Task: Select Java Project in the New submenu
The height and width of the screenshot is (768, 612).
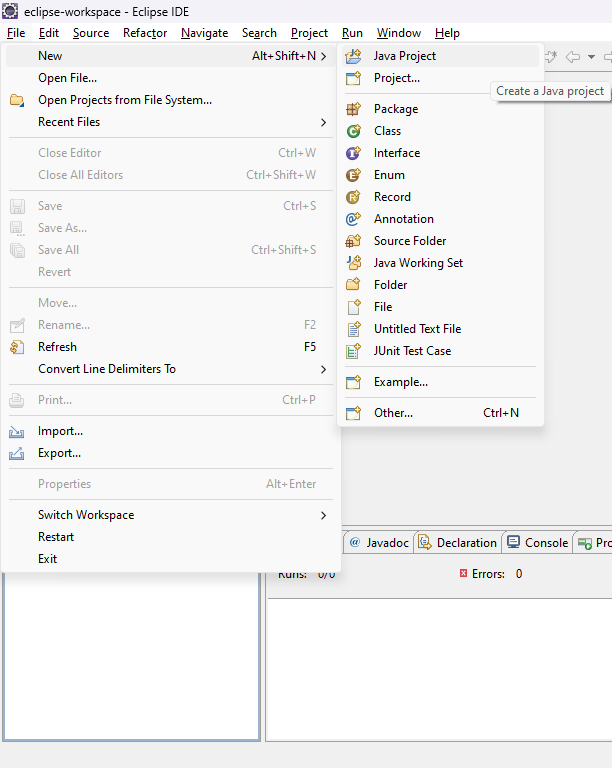Action: point(441,56)
